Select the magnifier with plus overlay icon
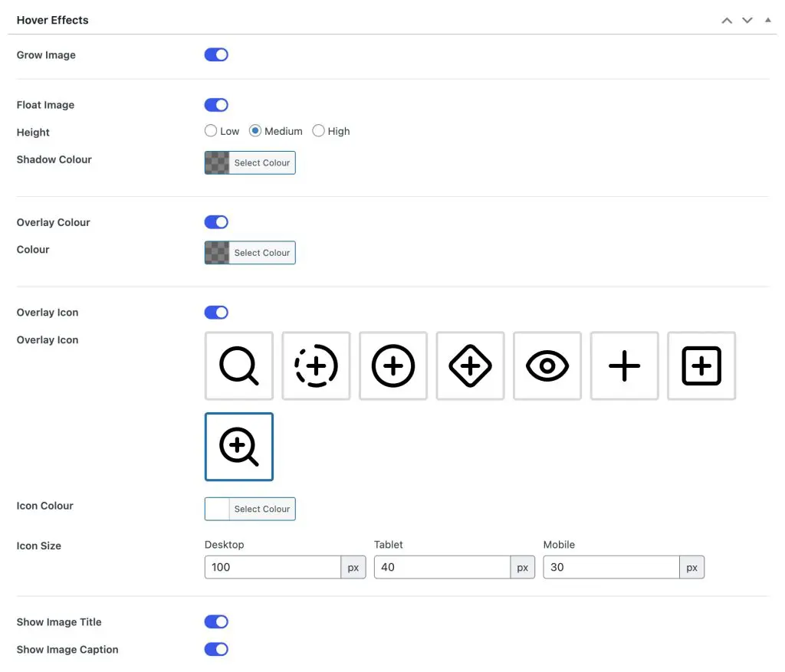The height and width of the screenshot is (672, 785). point(238,447)
